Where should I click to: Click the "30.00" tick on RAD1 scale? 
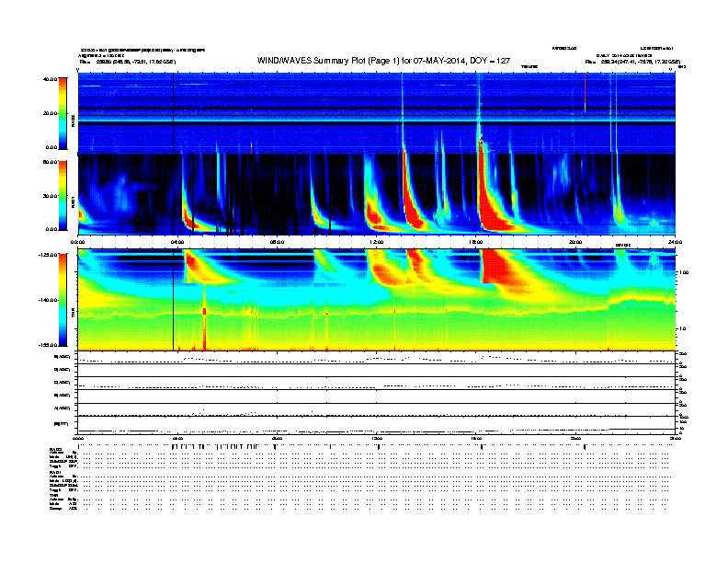(x=51, y=196)
